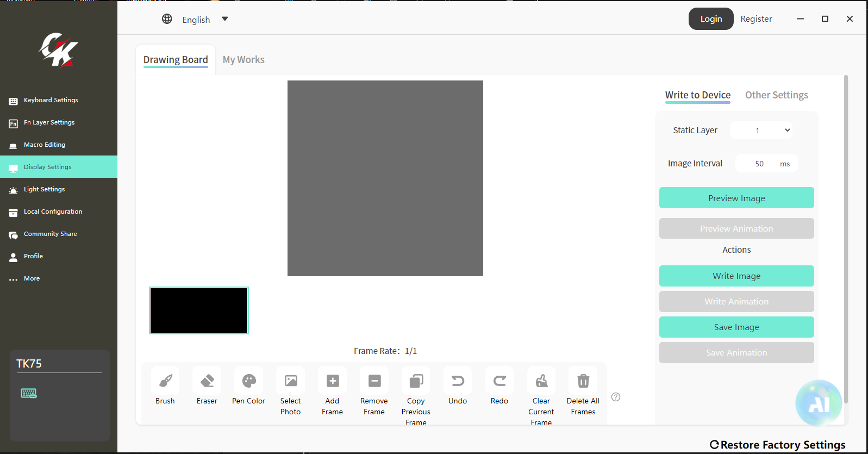
Task: Select the Eraser tool
Action: click(x=207, y=381)
